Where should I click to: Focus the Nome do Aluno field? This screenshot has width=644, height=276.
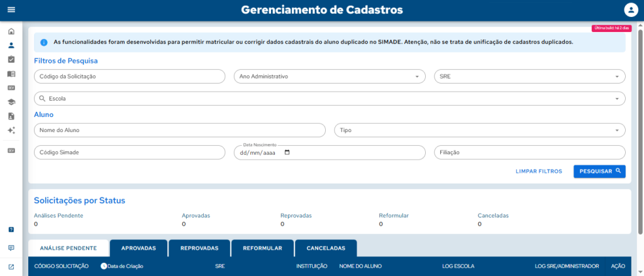[x=179, y=130]
